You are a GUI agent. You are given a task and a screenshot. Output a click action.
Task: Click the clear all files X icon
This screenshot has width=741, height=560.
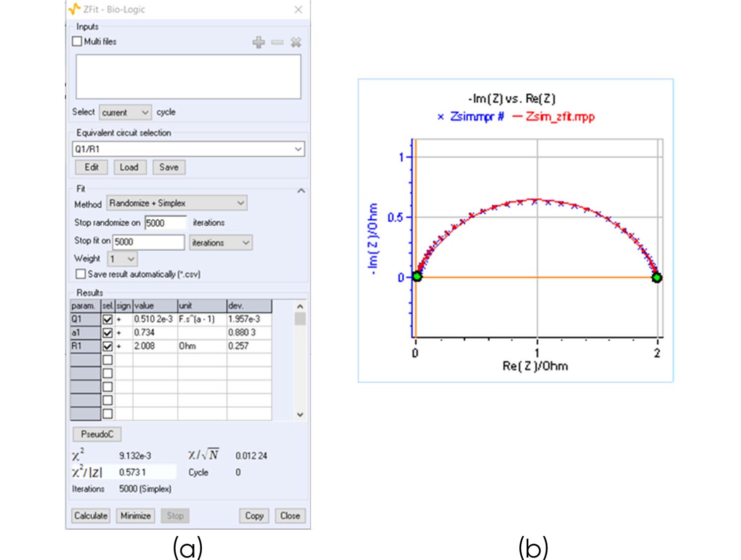pos(296,42)
